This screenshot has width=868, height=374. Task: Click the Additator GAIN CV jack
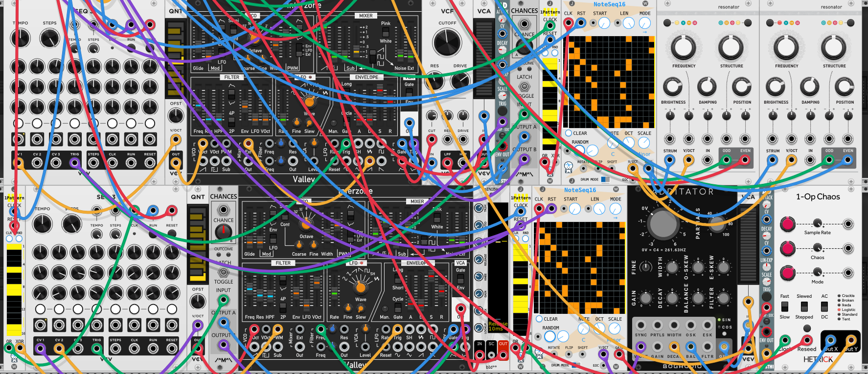[657, 347]
